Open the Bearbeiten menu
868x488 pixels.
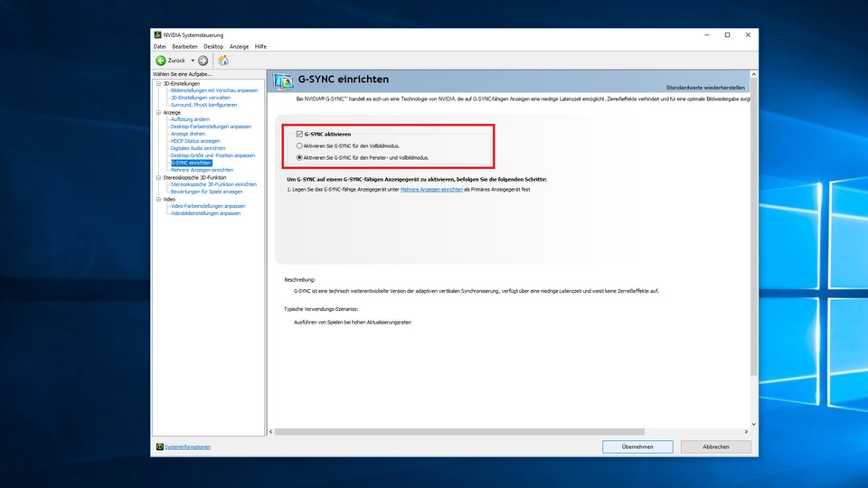pos(184,46)
